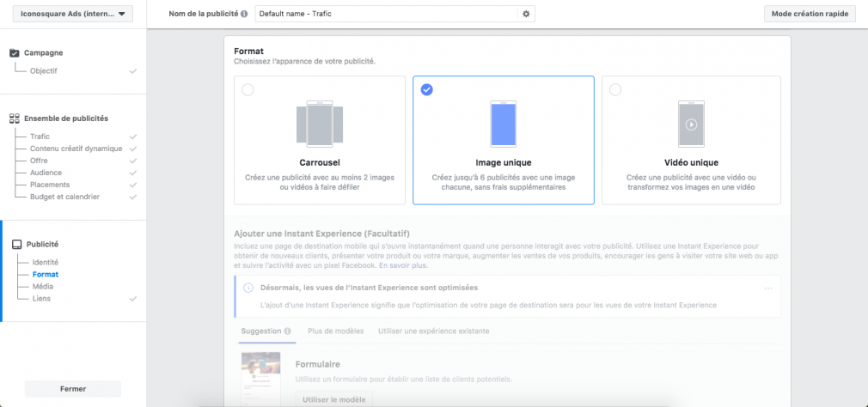Click Ajouter une Instant Experience heading
Image resolution: width=868 pixels, height=407 pixels.
point(321,234)
